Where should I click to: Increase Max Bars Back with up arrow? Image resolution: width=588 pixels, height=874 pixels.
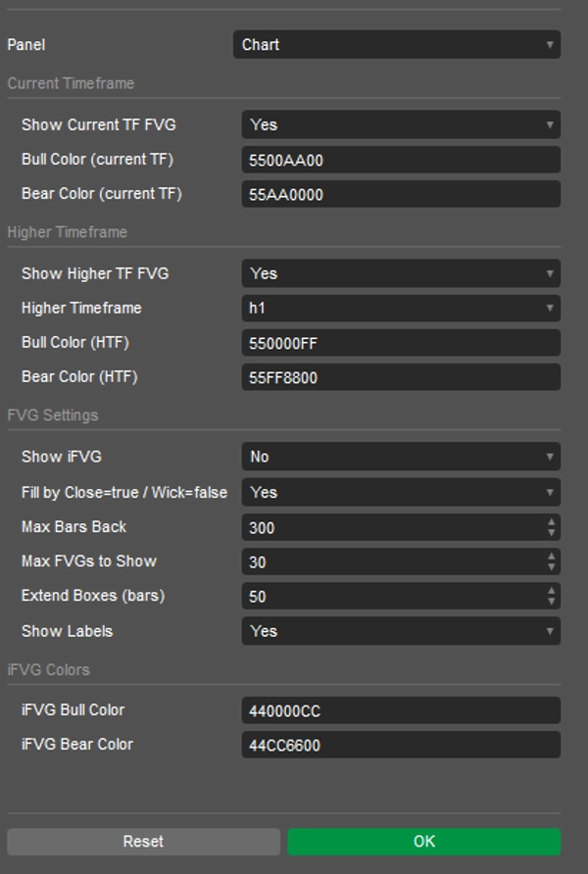552,522
